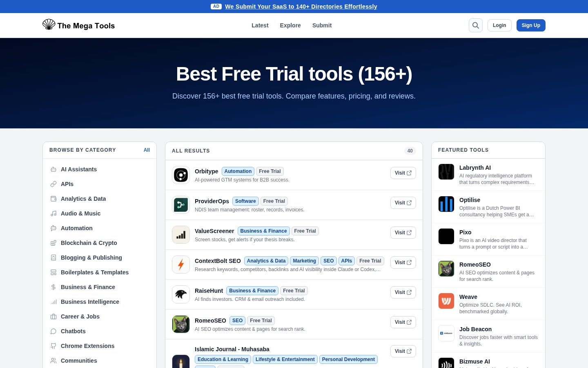Click the Job Beacon logo
Screen dimensions: 588x368
pyautogui.click(x=446, y=333)
